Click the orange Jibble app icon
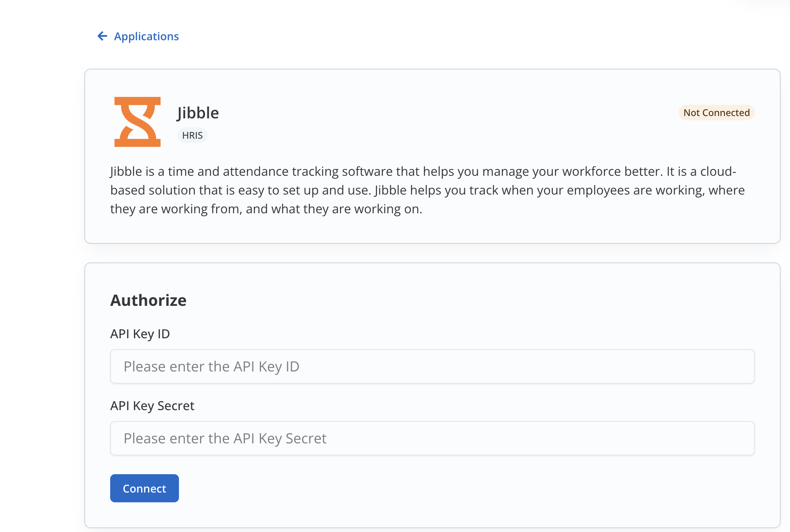The height and width of the screenshot is (532, 790). point(138,121)
